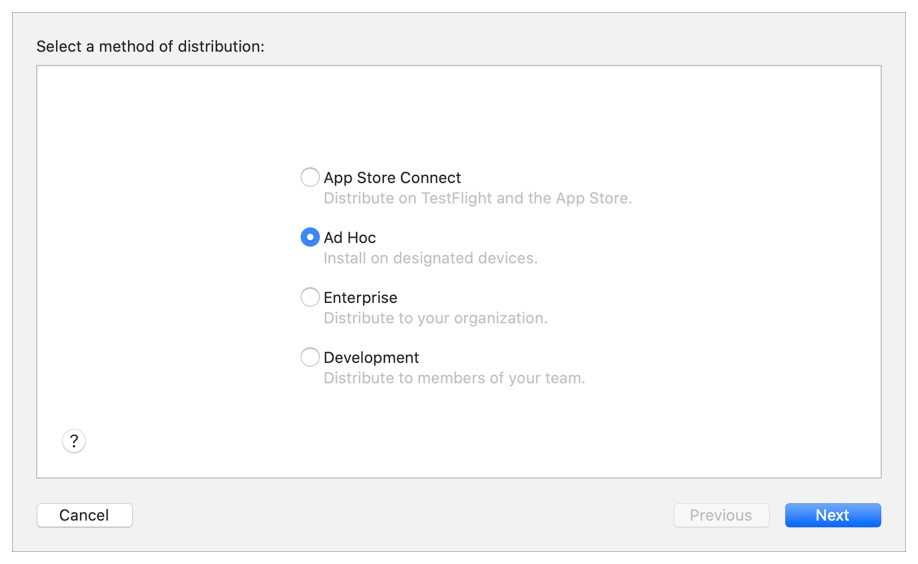Click the word "TestFlight" in the description
918x564 pixels.
click(x=456, y=198)
